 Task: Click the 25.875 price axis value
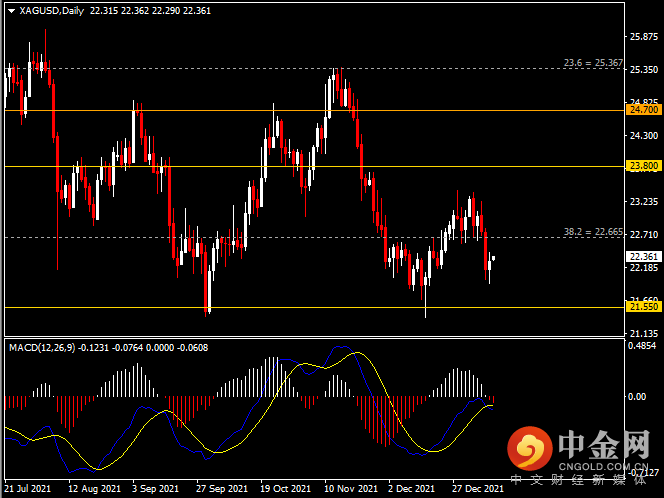[x=644, y=37]
